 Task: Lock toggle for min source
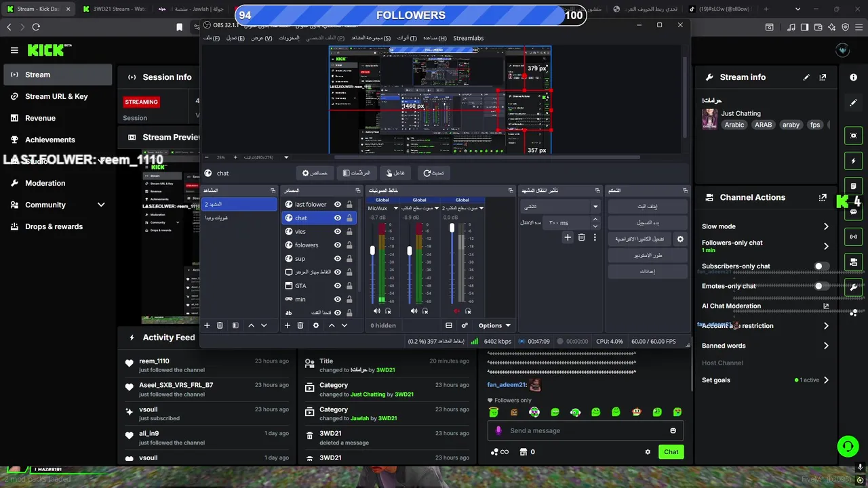point(349,299)
